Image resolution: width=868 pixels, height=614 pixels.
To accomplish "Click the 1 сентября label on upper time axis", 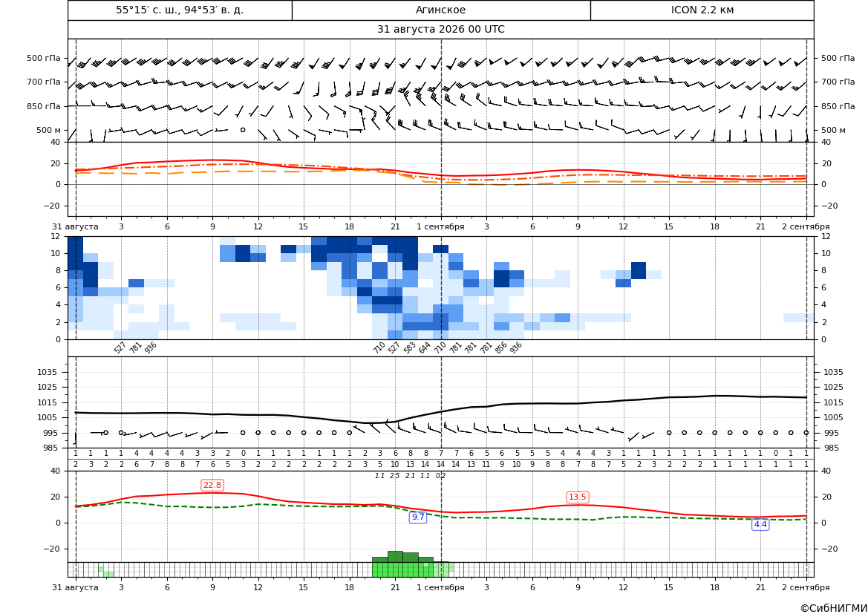I will tap(440, 226).
